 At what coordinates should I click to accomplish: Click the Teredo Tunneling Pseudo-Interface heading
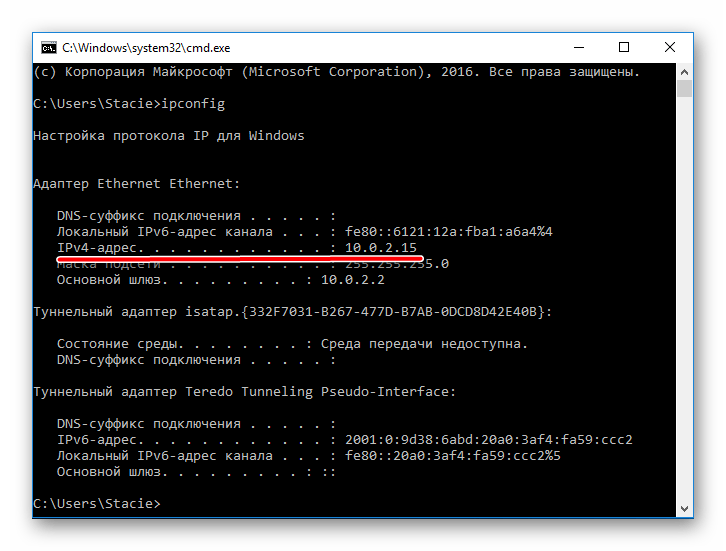[x=244, y=392]
